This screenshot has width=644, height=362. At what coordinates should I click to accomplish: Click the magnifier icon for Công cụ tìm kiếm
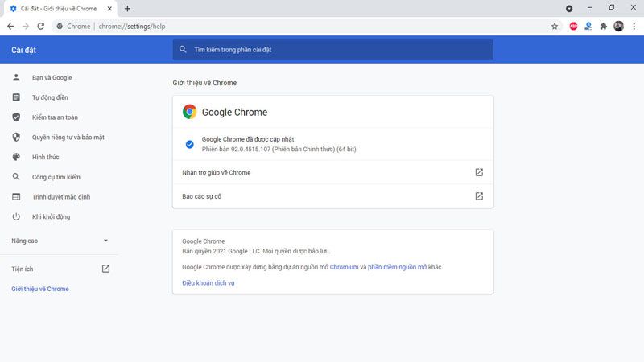coord(16,177)
